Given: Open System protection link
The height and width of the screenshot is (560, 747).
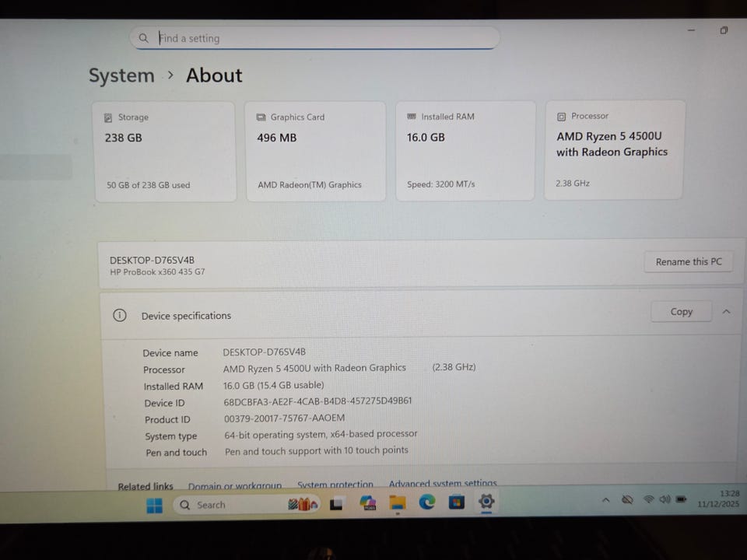Looking at the screenshot, I should (x=335, y=485).
